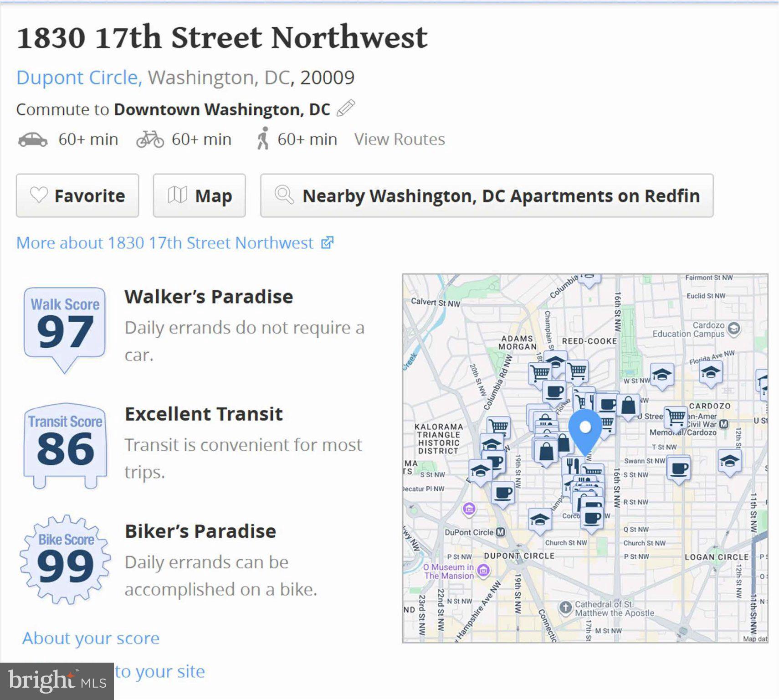Click the View Routes link
The width and height of the screenshot is (779, 700).
tap(400, 139)
